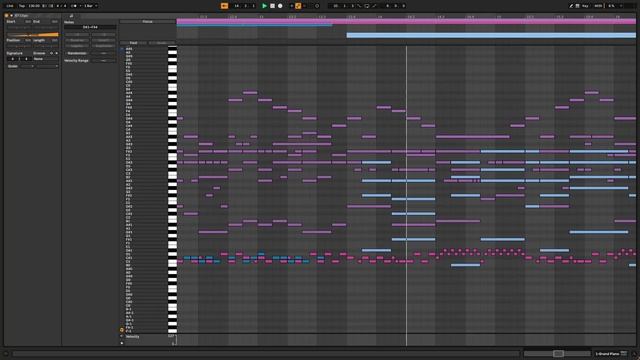Arm the Arrangement Record button
The image size is (640, 360).
click(x=280, y=6)
